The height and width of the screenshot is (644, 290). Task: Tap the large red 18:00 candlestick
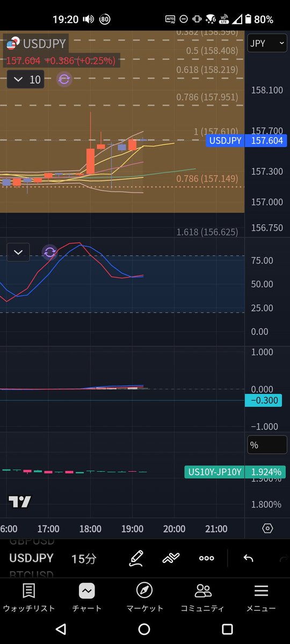(90, 160)
